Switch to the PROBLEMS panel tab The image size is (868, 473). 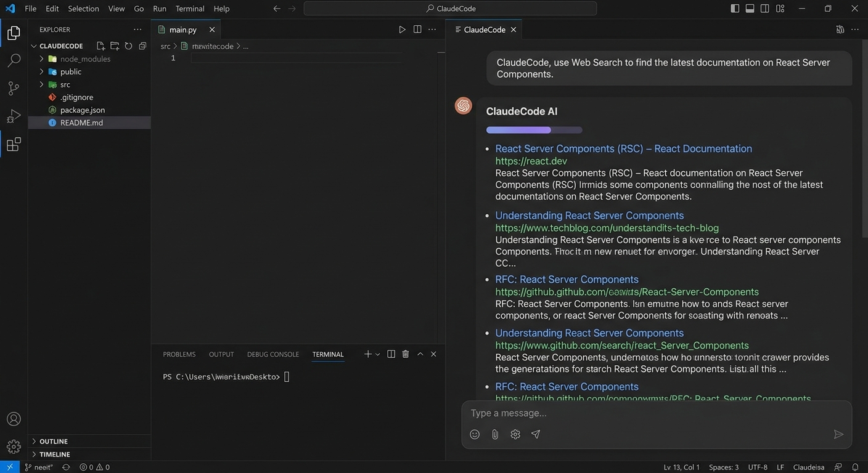[179, 354]
